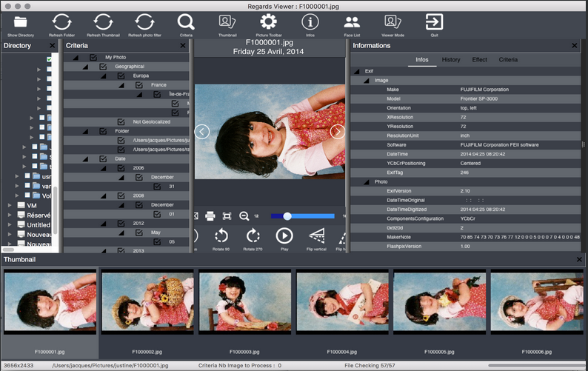Open the Criteria magnifier icon in toolbar

(x=186, y=22)
